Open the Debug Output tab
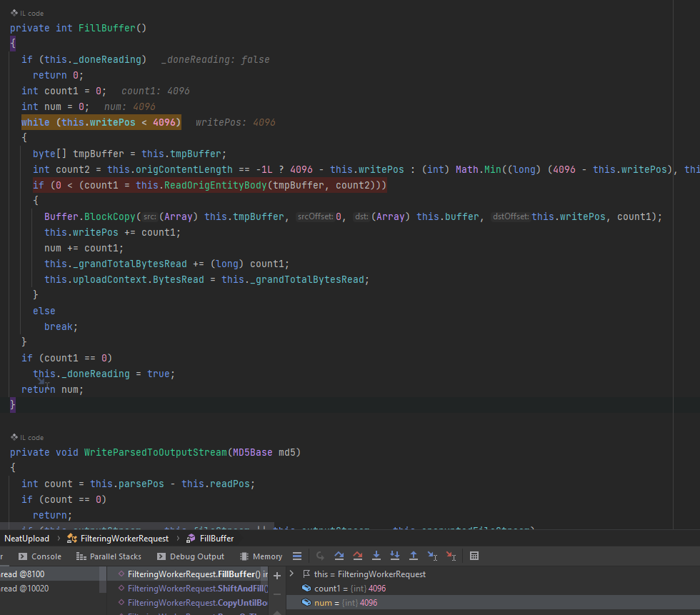700x615 pixels. tap(190, 556)
